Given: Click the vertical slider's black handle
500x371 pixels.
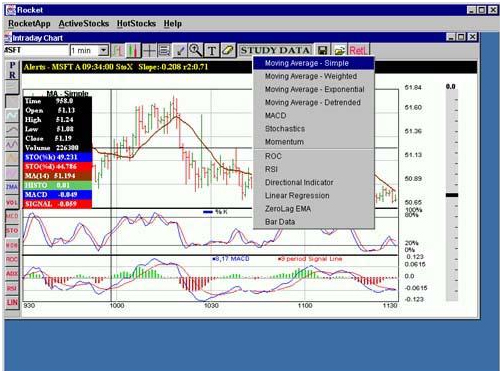Looking at the screenshot, I should pyautogui.click(x=452, y=195).
